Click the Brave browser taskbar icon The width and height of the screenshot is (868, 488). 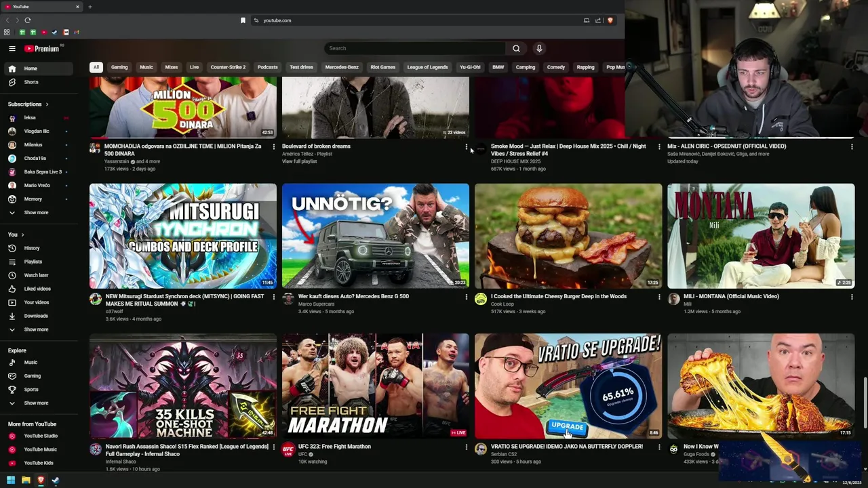click(x=41, y=481)
